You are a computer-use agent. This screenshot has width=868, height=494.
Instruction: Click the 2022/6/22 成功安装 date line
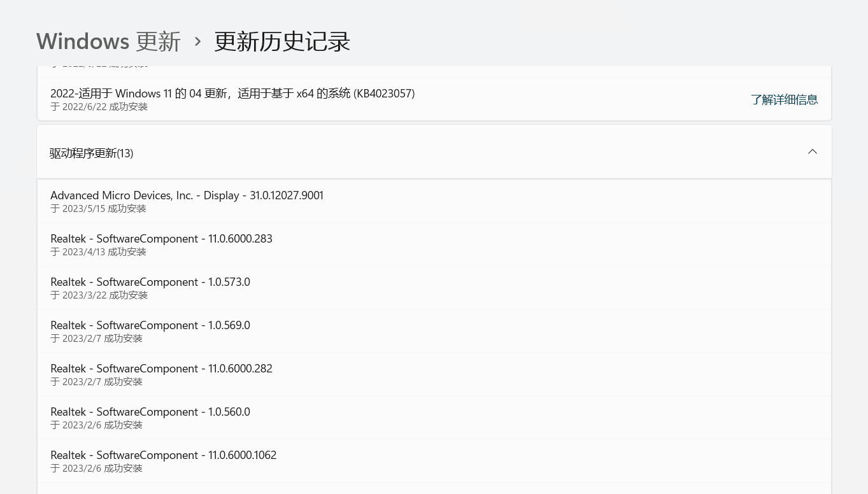pyautogui.click(x=99, y=107)
